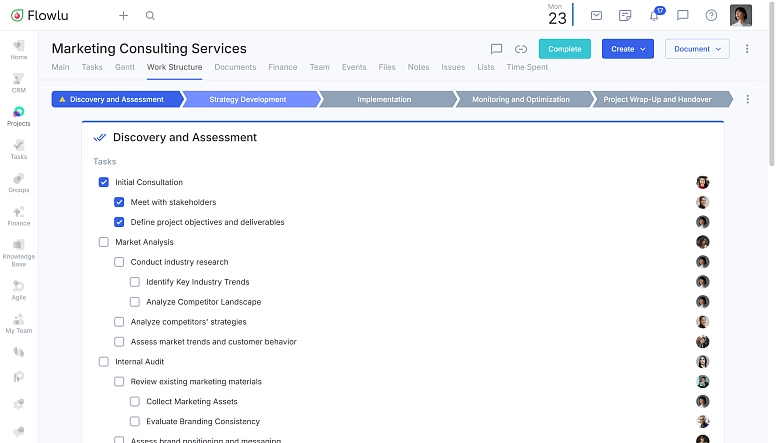
Task: Open the Create dropdown button
Action: pos(628,49)
